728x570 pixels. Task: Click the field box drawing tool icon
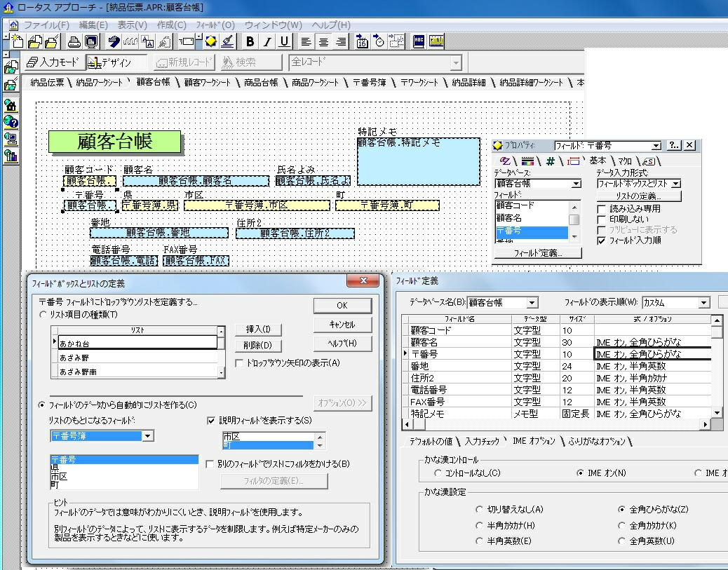click(187, 42)
